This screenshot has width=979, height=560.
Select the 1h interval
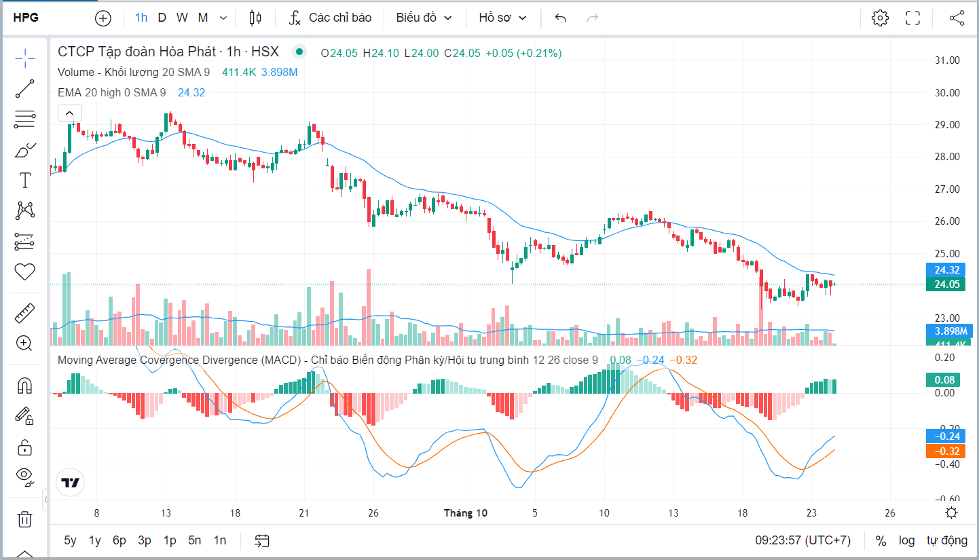[x=141, y=18]
